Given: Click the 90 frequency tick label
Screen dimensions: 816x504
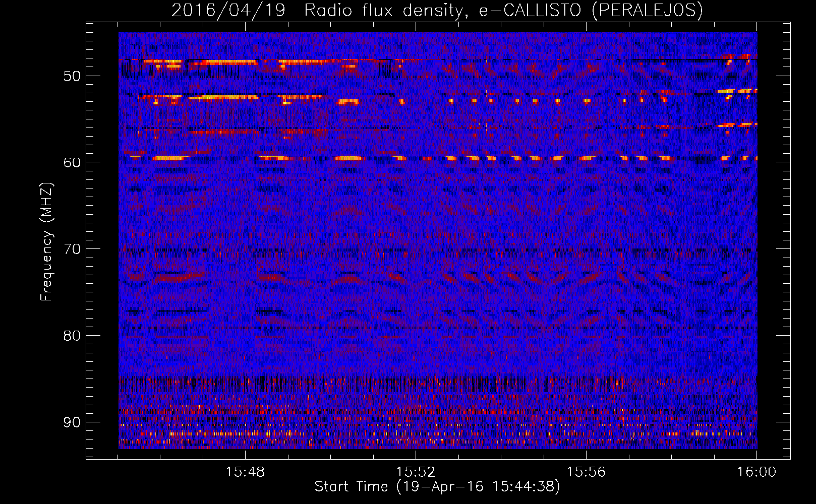Looking at the screenshot, I should (x=72, y=422).
